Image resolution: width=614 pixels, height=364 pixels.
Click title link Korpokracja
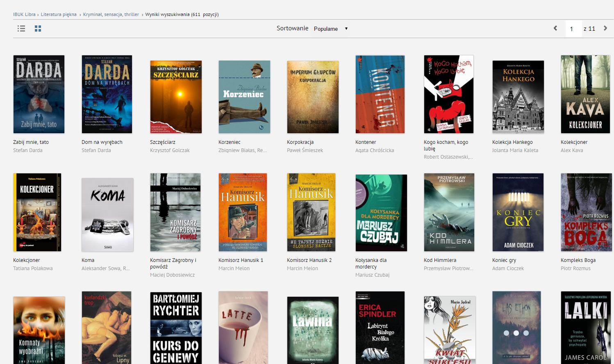coord(300,142)
